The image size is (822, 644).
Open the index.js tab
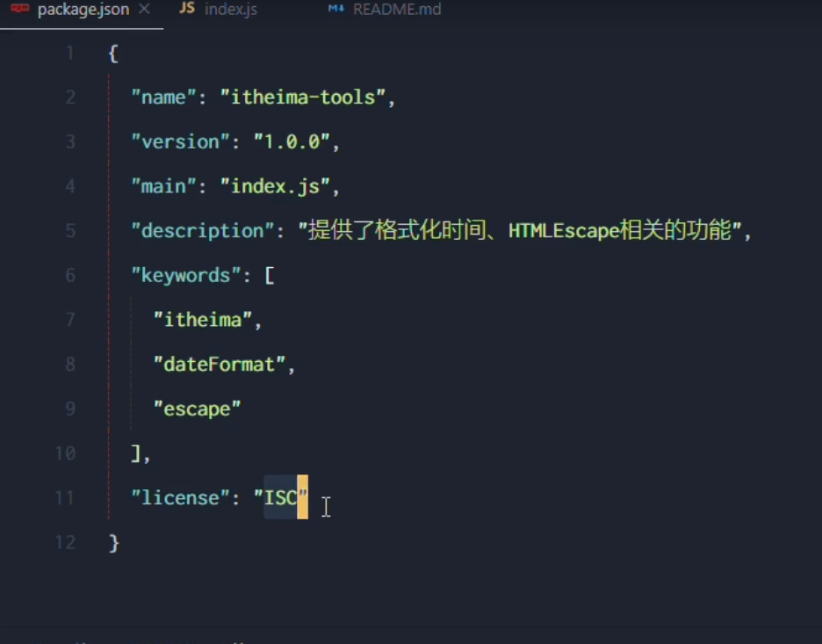tap(231, 10)
